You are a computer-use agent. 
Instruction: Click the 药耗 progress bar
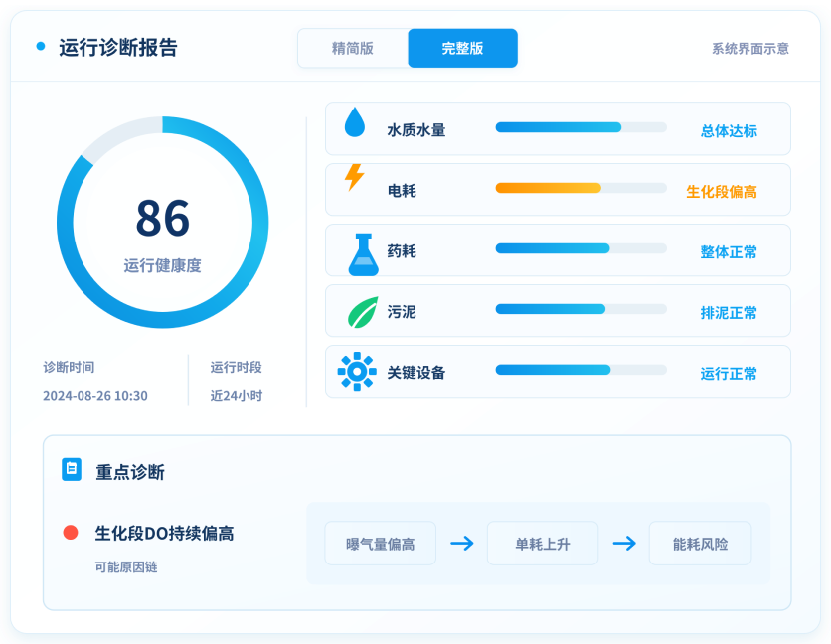pos(581,248)
